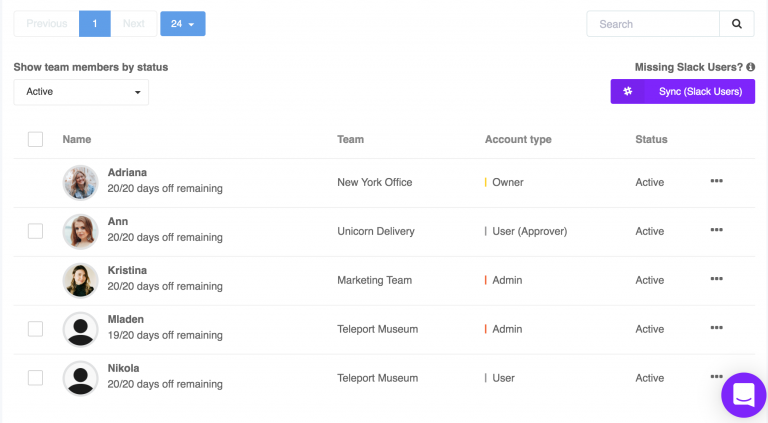The width and height of the screenshot is (768, 423).
Task: Tick the checkbox beside Nikola
Action: tap(35, 378)
